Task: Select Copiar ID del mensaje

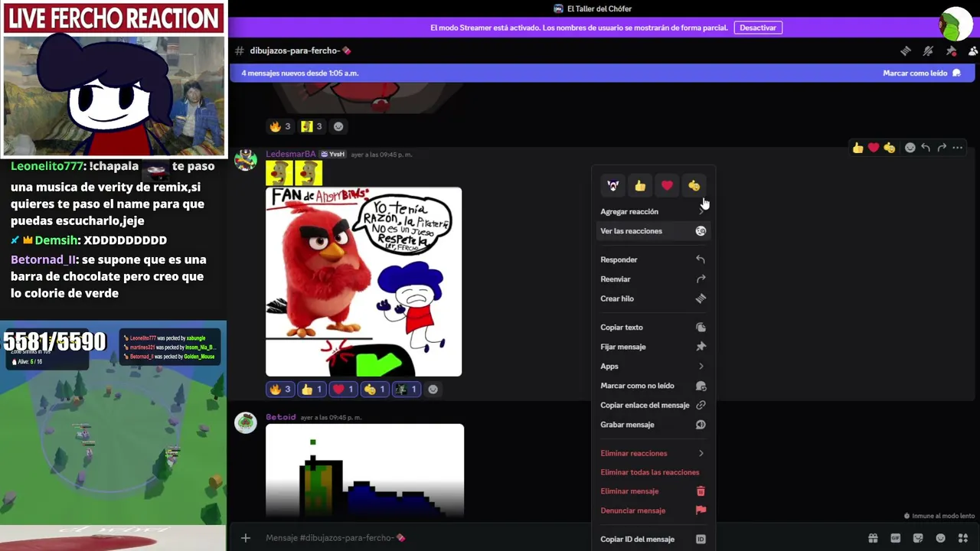Action: click(x=652, y=540)
